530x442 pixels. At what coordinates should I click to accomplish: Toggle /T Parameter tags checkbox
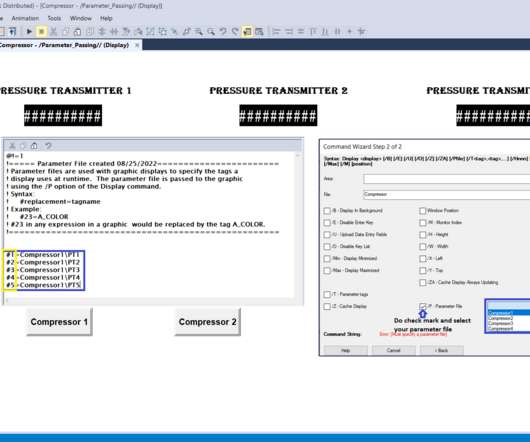pyautogui.click(x=327, y=295)
